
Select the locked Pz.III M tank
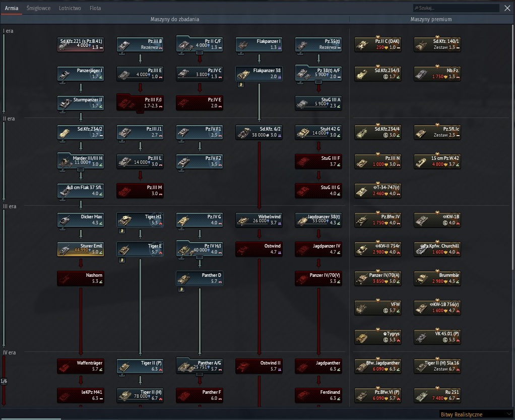140,191
